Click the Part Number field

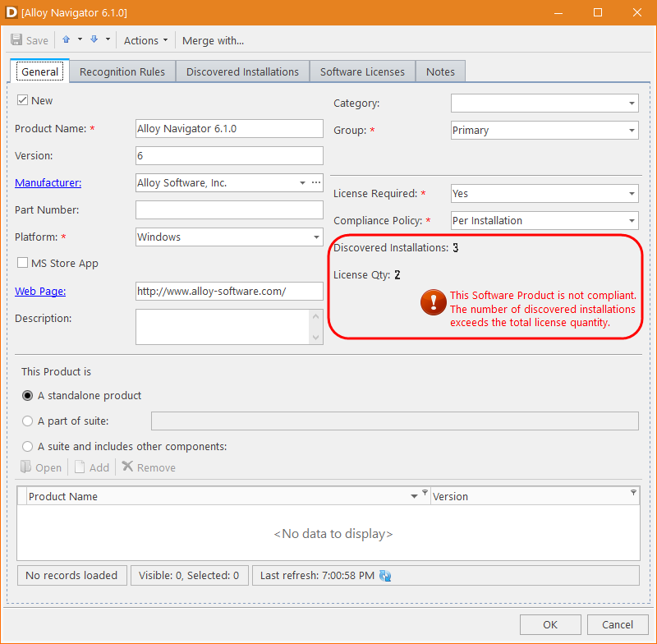pos(229,210)
